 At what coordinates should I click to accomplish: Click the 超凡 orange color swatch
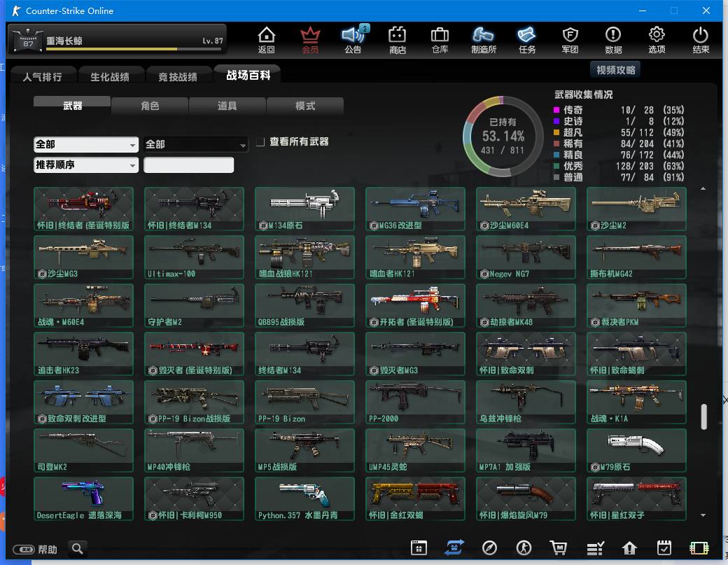click(x=556, y=132)
